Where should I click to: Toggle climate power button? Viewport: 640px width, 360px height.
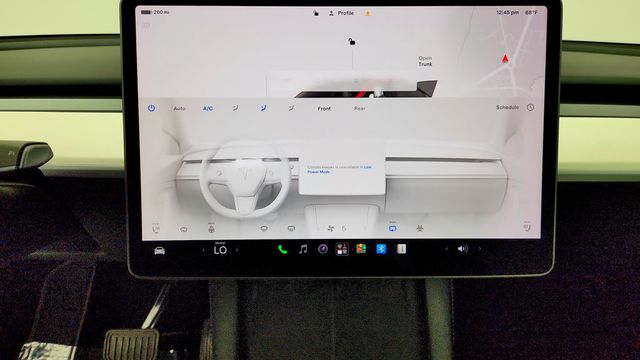click(151, 108)
